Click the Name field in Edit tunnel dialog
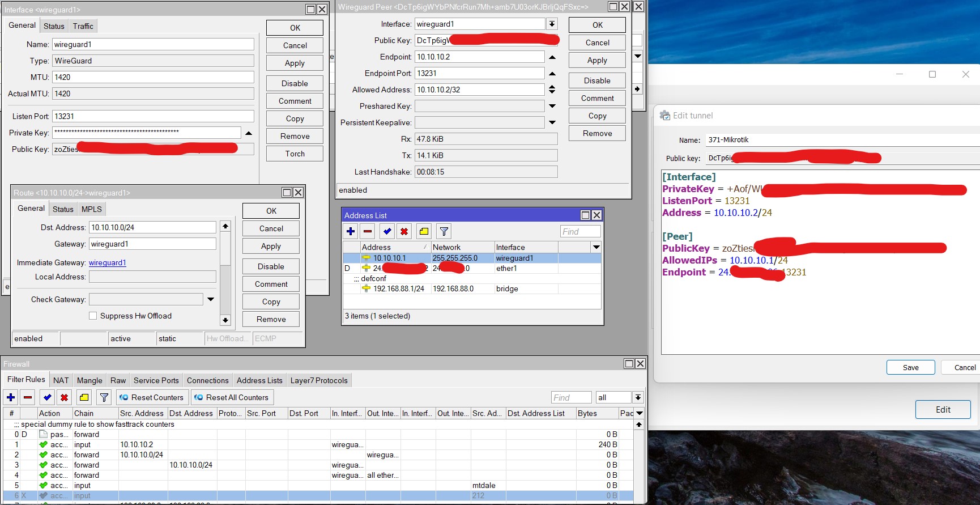Screen dimensions: 980x505 tap(842, 139)
